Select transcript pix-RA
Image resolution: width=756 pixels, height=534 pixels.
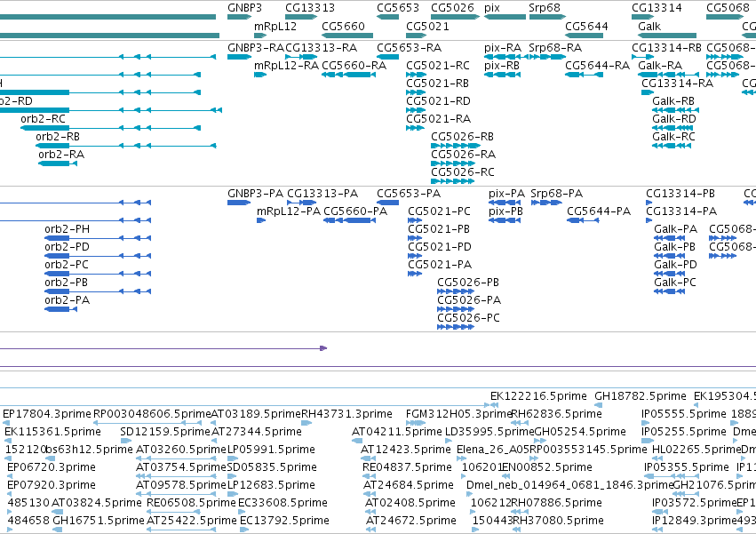503,48
